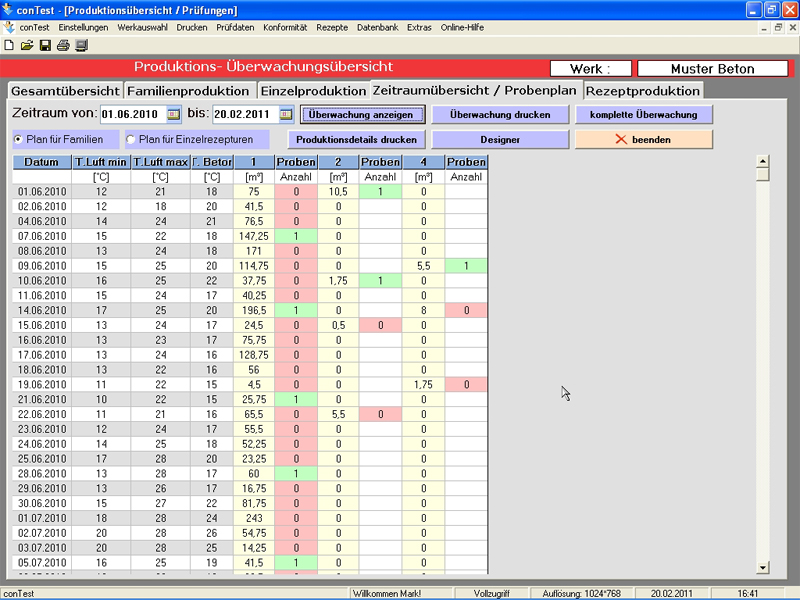Open a file with the folder icon
Image resolution: width=800 pixels, height=600 pixels.
coord(27,45)
